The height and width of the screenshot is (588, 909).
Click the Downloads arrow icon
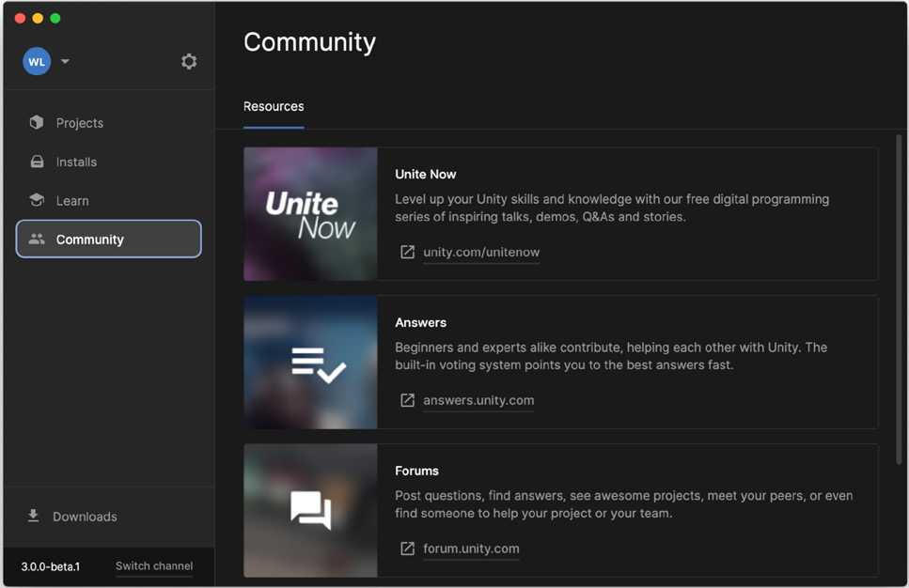point(34,516)
